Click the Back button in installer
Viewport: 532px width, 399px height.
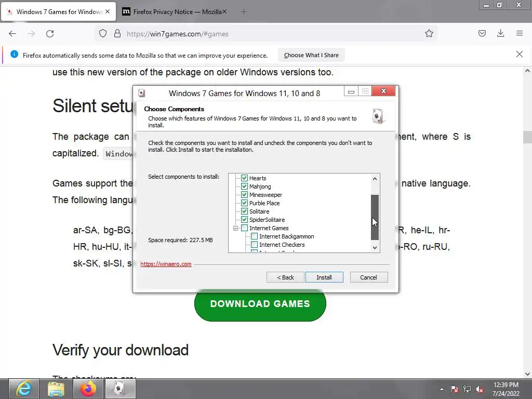tap(285, 277)
